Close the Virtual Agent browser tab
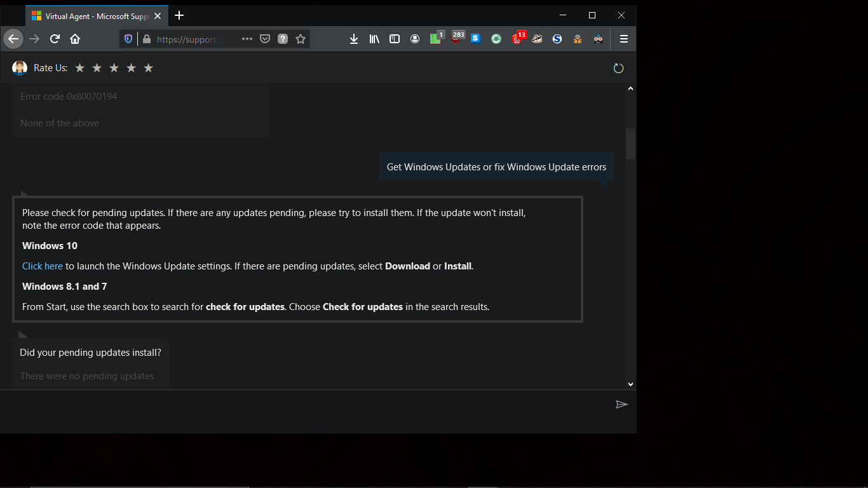This screenshot has height=488, width=868. coord(158,16)
